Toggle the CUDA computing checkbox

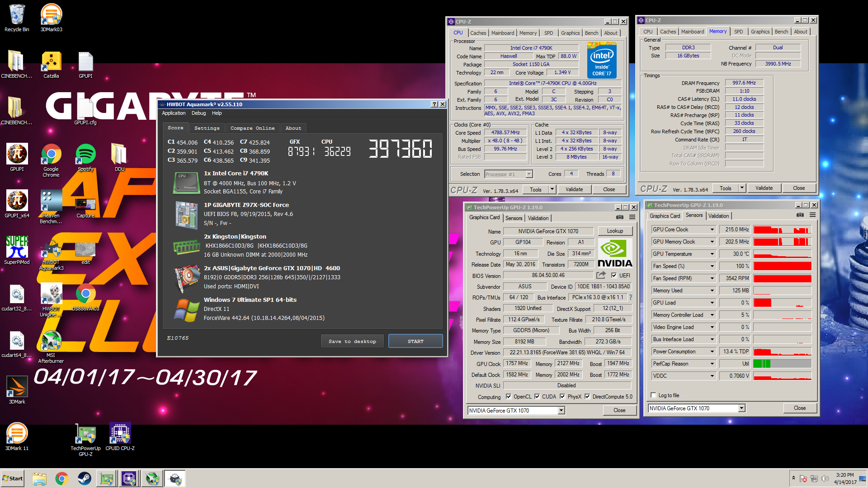537,397
